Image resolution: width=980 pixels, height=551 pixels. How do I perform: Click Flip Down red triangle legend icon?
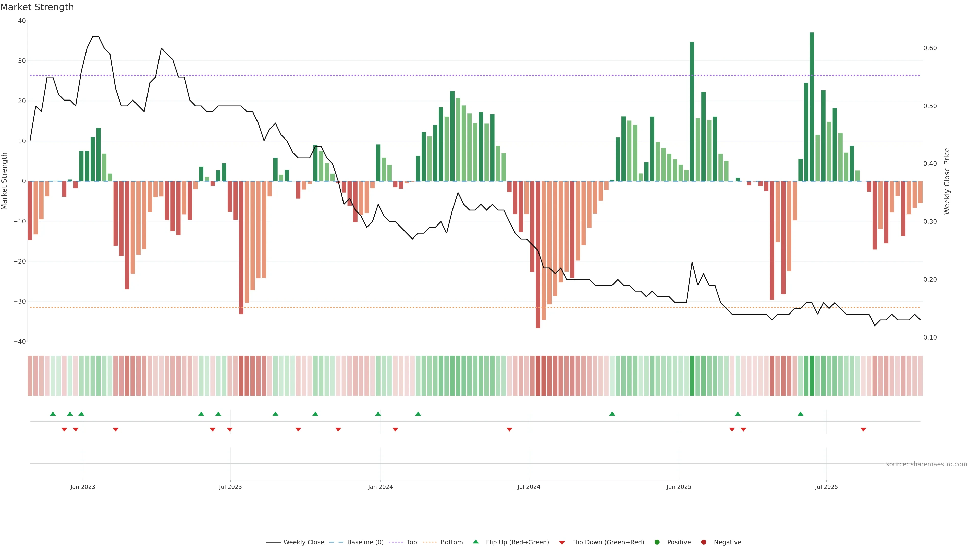(x=562, y=543)
